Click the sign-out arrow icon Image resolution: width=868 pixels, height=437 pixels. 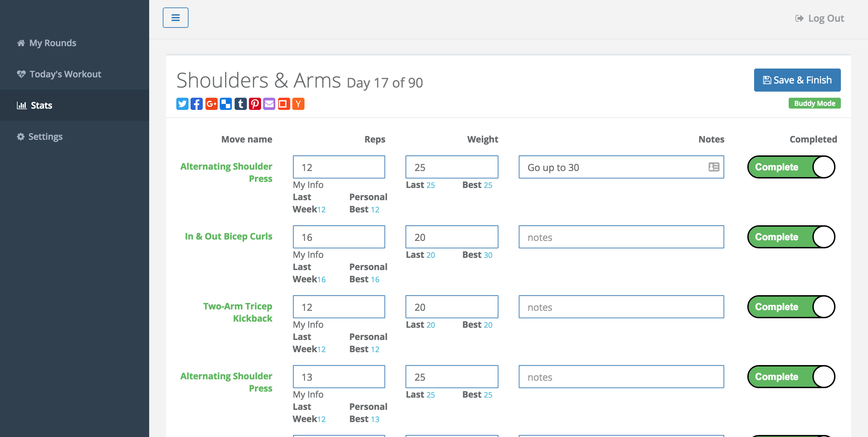(799, 18)
